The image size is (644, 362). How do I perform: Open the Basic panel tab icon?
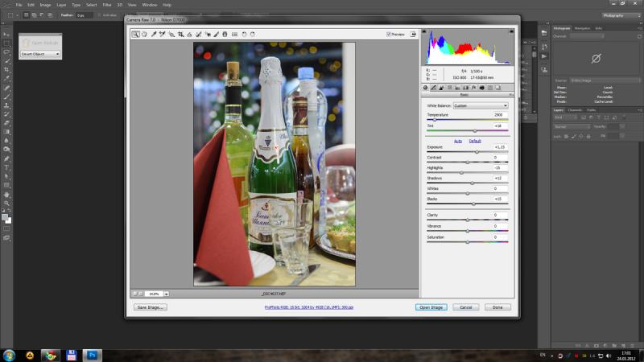[426, 88]
